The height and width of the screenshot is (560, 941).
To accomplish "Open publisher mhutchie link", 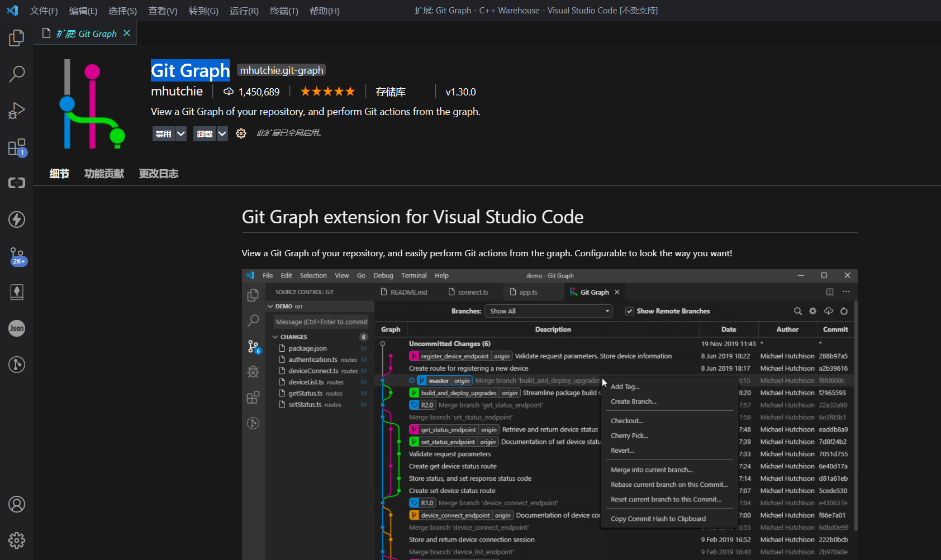I will click(x=177, y=91).
